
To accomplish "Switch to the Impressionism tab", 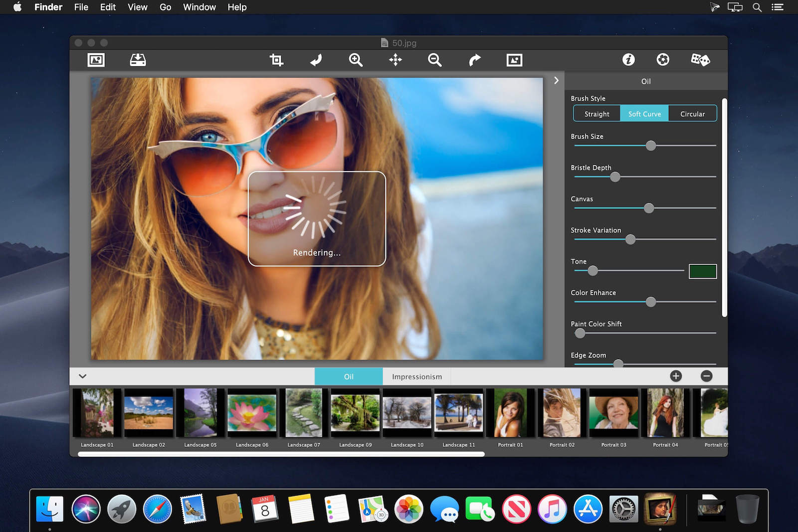I will tap(416, 376).
